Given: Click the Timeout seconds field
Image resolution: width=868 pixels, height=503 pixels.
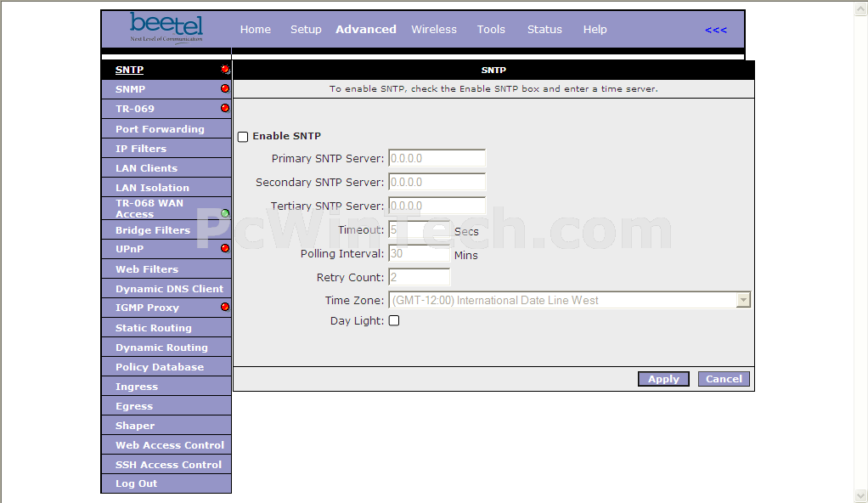Looking at the screenshot, I should (x=419, y=230).
